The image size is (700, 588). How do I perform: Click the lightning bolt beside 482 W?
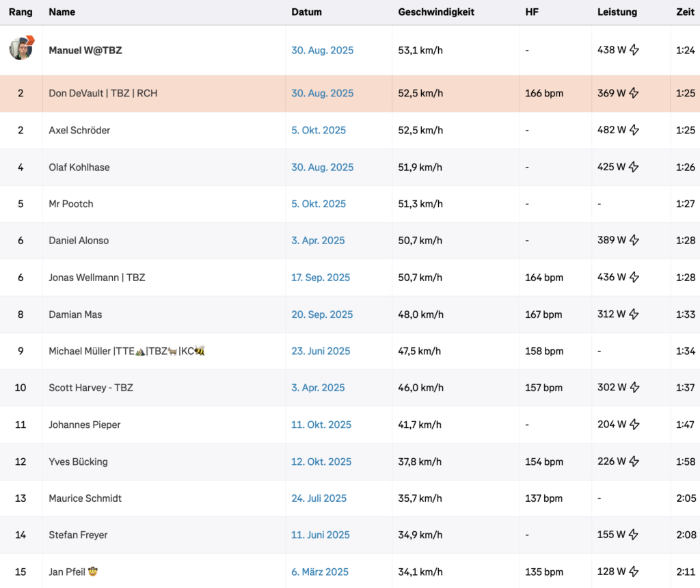tap(634, 130)
